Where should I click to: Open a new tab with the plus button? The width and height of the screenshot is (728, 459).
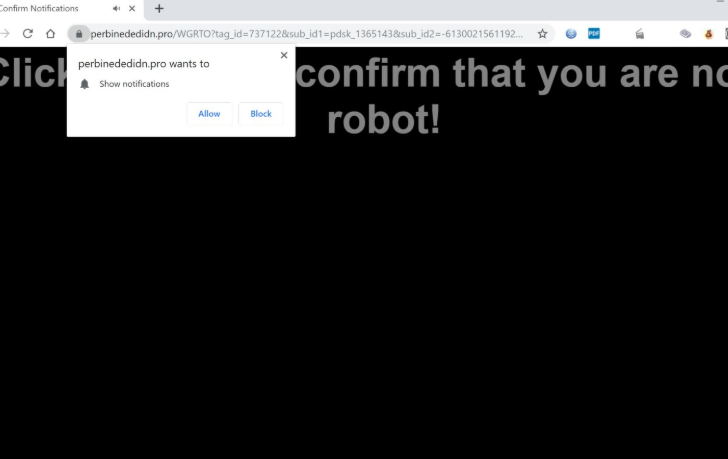point(159,8)
